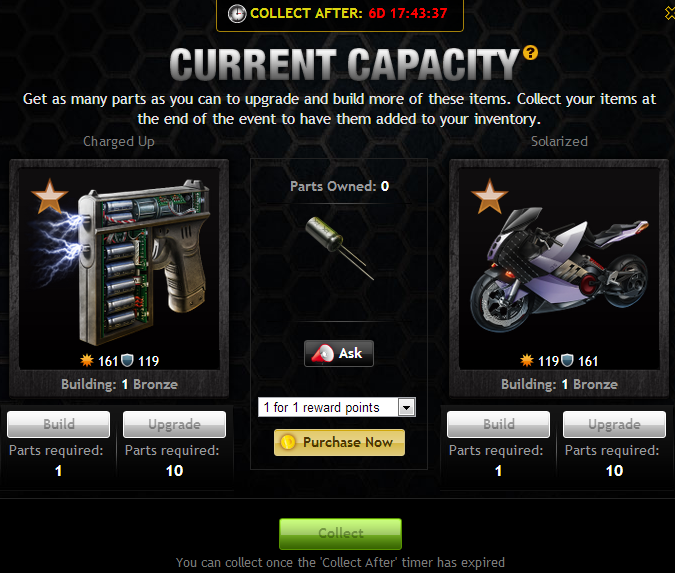The image size is (675, 573).
Task: Click Build under Solarized
Action: click(x=499, y=424)
